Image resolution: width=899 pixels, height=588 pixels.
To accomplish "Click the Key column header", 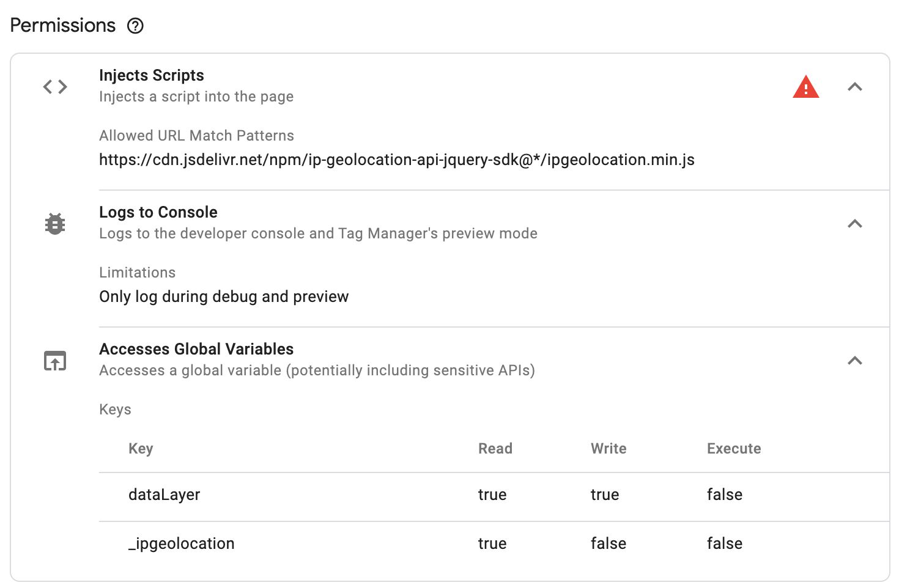I will click(x=141, y=449).
